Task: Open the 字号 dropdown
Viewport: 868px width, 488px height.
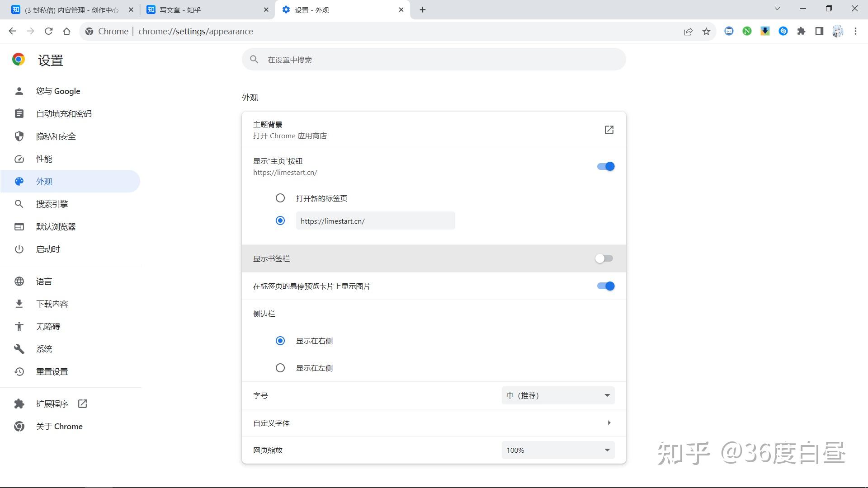Action: tap(558, 395)
